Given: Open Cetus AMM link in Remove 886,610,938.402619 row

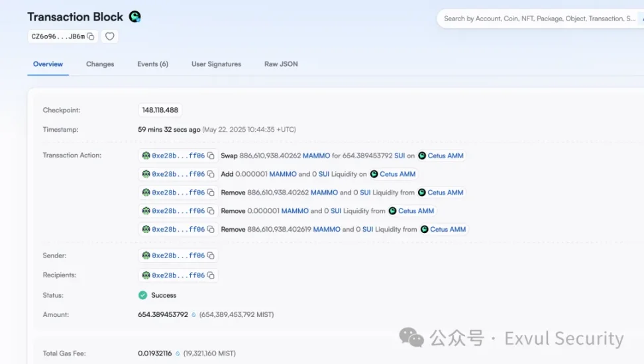Looking at the screenshot, I should [448, 230].
